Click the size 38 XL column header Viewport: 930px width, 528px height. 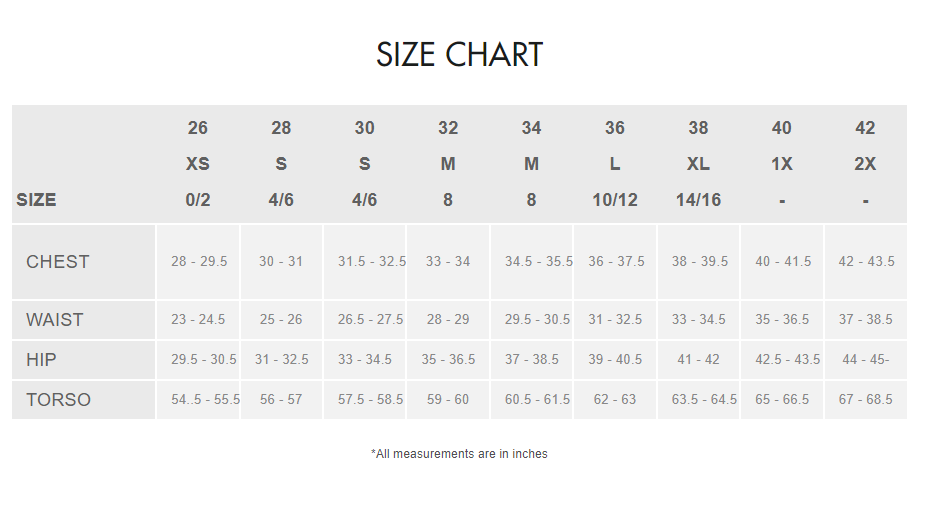[x=698, y=164]
